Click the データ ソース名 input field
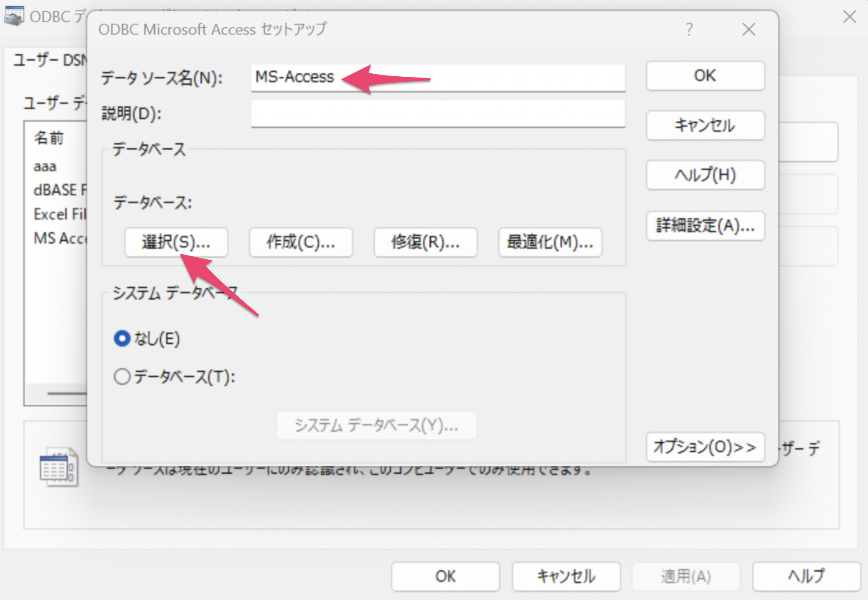Screen dimensions: 868x600 pyautogui.click(x=438, y=78)
